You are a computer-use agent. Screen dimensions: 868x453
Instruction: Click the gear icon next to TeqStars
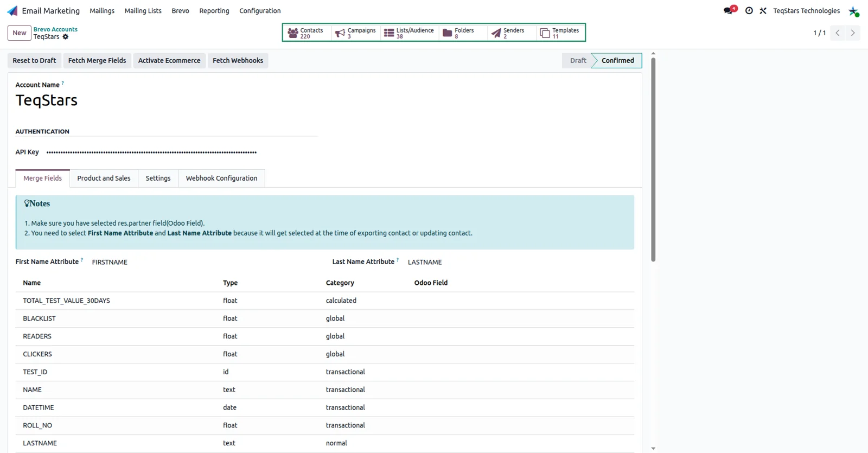pos(66,37)
